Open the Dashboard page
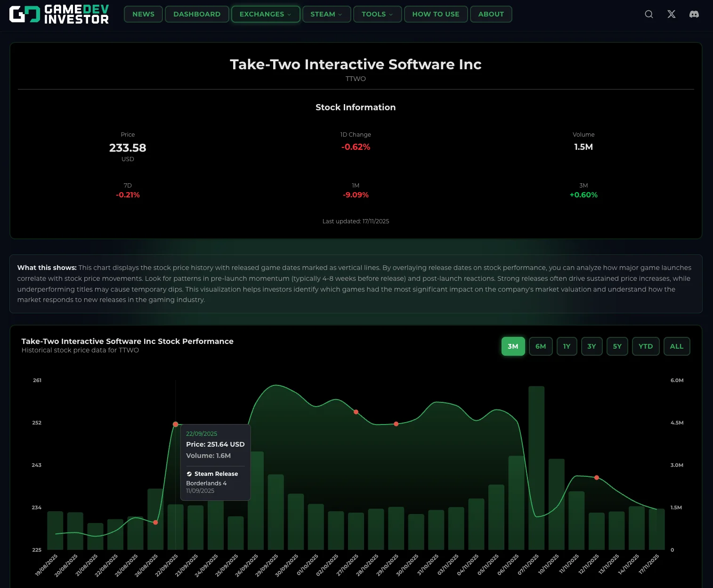713x588 pixels. click(x=197, y=14)
